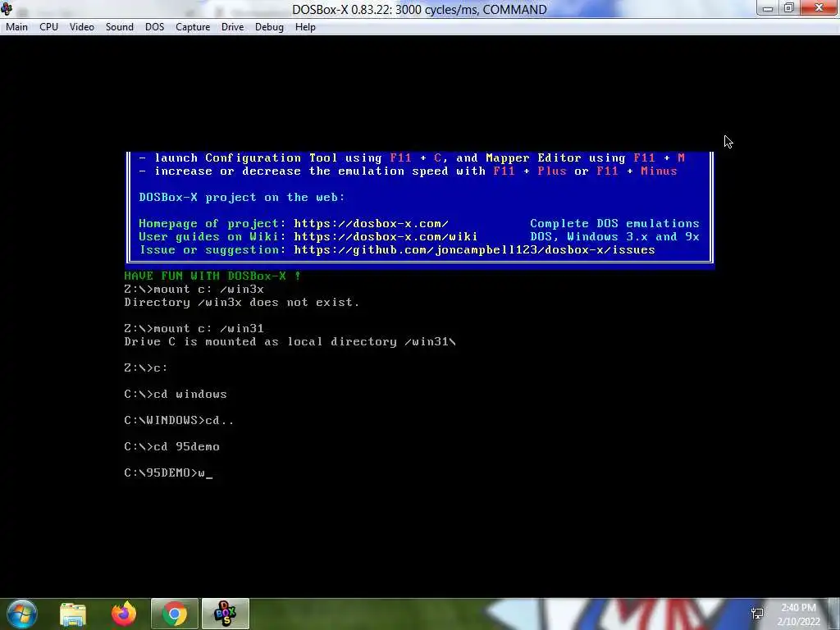Open the Main menu
Image resolution: width=840 pixels, height=630 pixels.
coord(16,27)
